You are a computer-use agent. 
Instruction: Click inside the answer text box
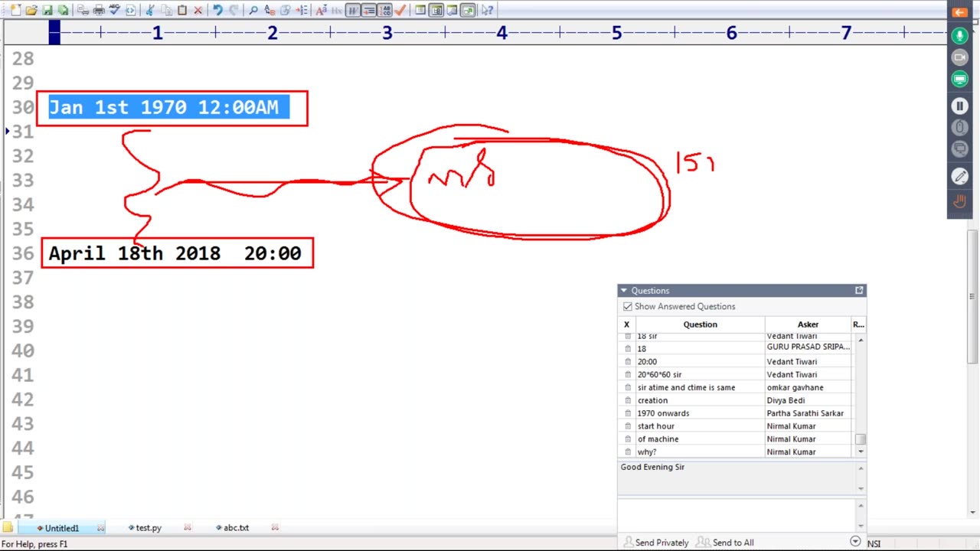click(x=737, y=514)
